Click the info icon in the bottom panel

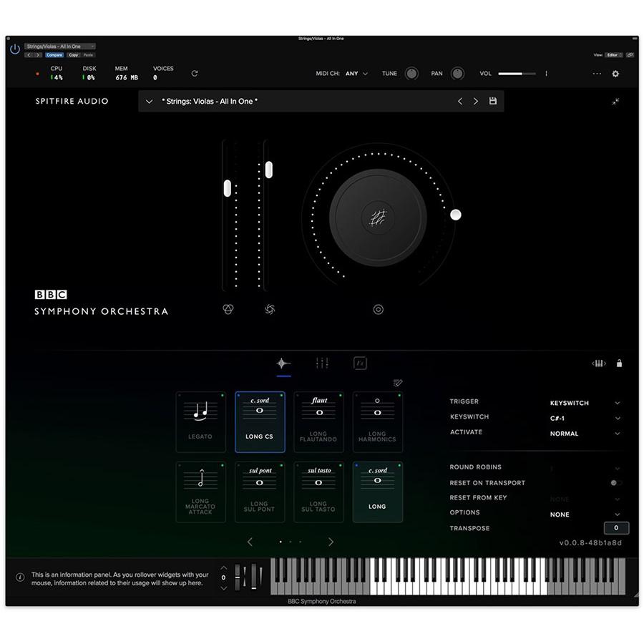20,577
